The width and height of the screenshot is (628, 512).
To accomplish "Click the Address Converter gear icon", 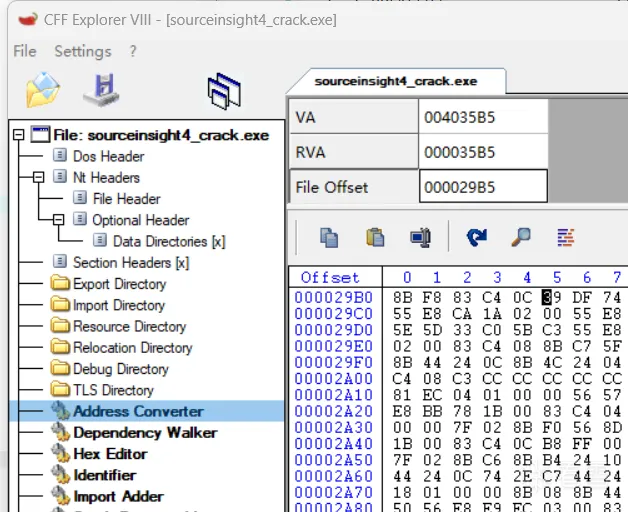I will click(x=60, y=411).
